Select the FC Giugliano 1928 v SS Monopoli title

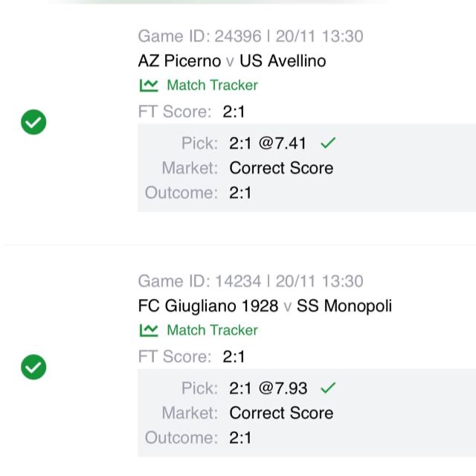tap(265, 306)
